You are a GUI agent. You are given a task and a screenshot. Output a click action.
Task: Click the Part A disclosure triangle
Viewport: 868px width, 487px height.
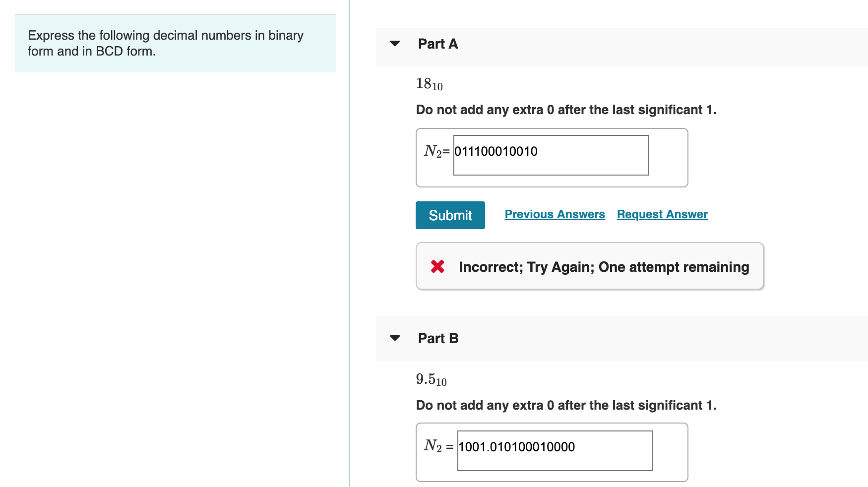pyautogui.click(x=394, y=44)
